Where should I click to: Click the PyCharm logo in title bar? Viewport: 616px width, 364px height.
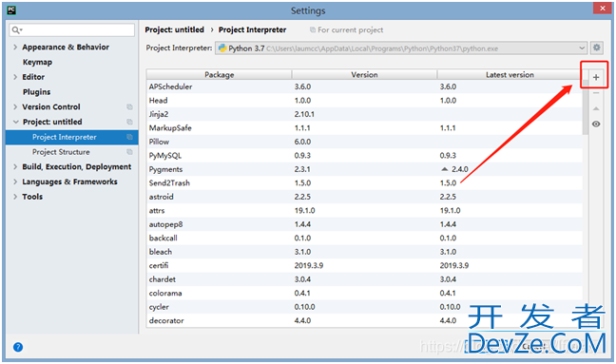point(11,10)
